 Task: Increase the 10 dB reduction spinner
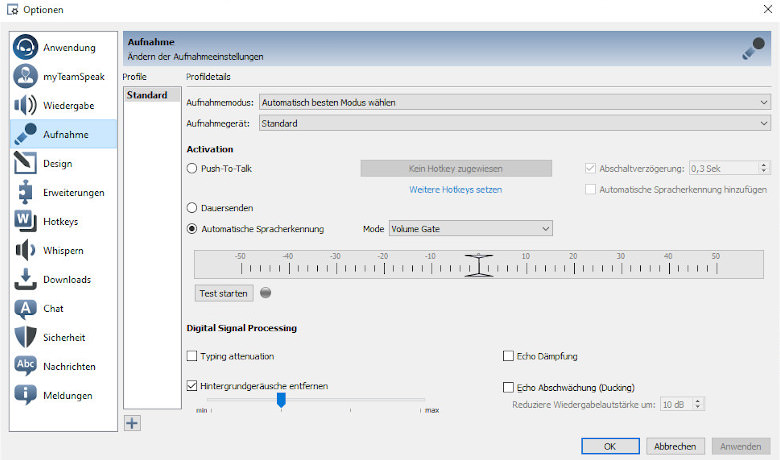tap(698, 401)
